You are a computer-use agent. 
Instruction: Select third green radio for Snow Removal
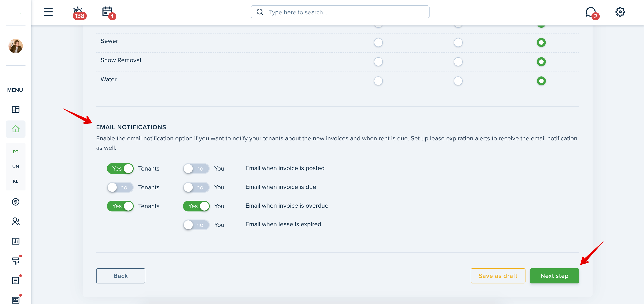(x=541, y=62)
